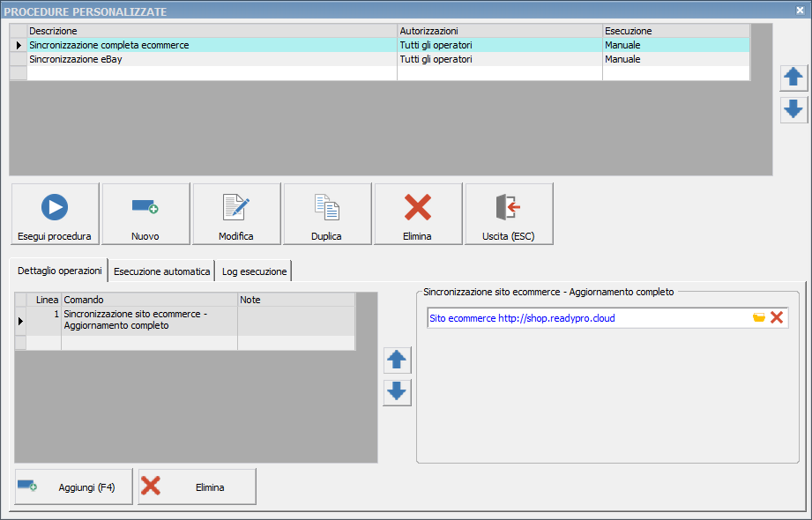Run the selected procedure with Esegui procedura
The height and width of the screenshot is (520, 812).
55,214
